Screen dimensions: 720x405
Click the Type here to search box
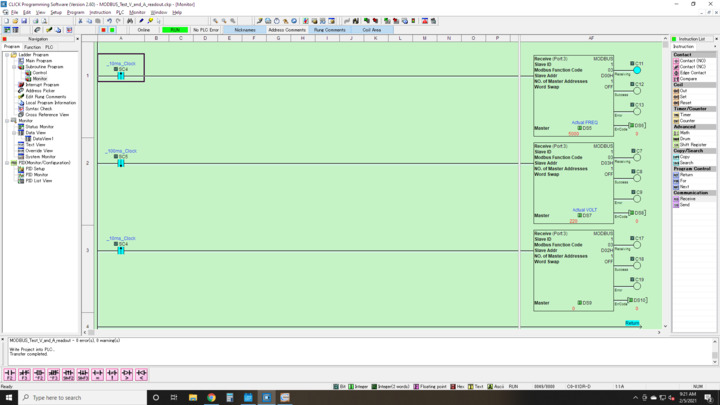83,397
